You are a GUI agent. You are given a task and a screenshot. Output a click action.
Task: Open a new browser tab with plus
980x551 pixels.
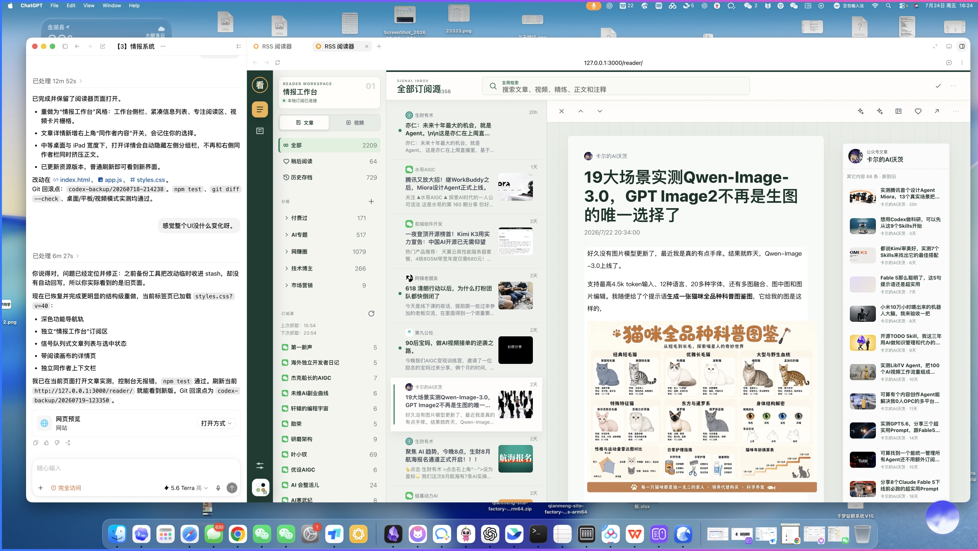tap(379, 46)
